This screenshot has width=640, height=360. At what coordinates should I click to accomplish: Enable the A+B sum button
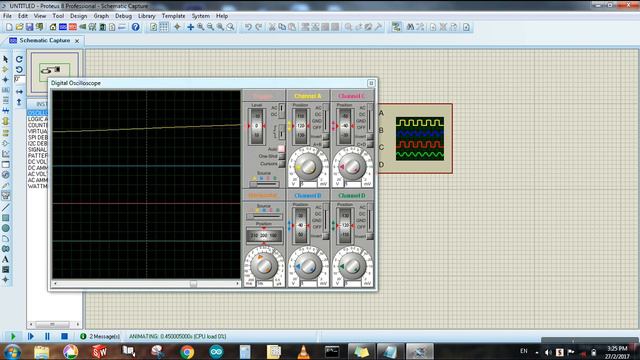[x=326, y=144]
